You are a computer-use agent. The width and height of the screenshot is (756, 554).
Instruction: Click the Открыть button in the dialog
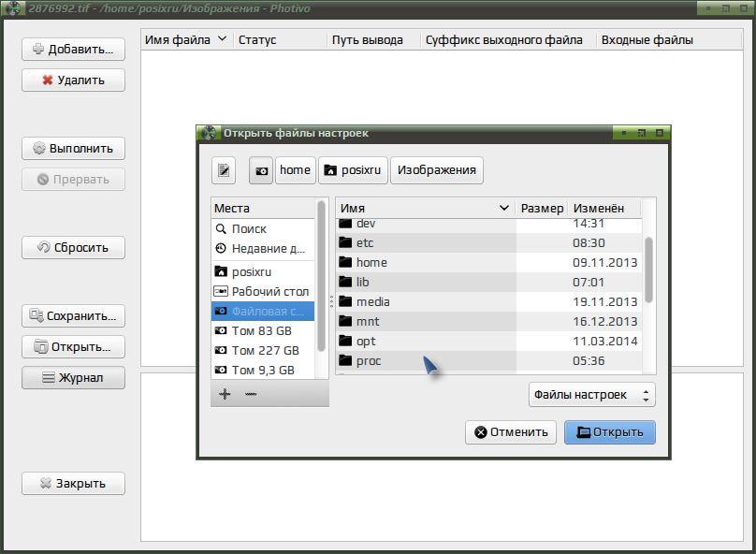610,432
